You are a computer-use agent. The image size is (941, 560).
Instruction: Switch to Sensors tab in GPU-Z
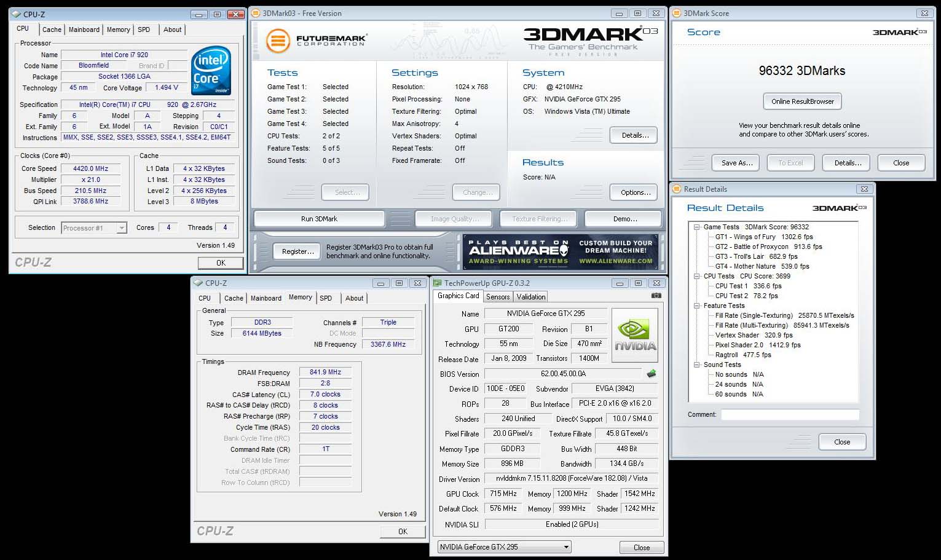498,297
